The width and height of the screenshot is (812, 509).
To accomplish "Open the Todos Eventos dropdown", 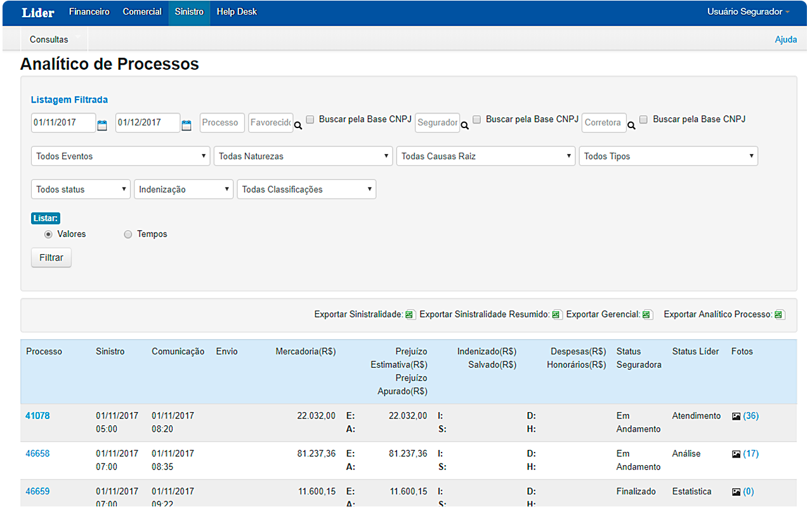I will (x=121, y=156).
